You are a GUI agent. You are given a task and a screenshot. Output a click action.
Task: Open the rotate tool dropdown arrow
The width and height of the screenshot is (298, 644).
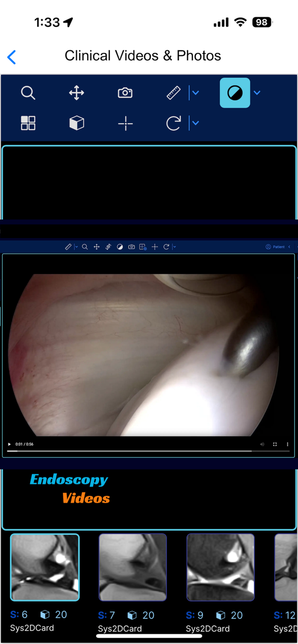coord(196,123)
